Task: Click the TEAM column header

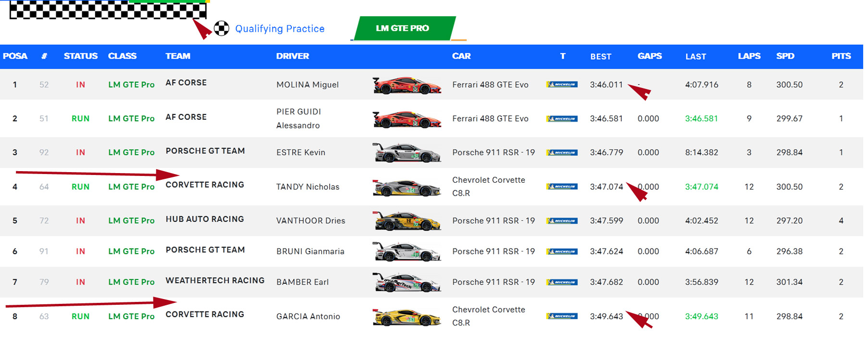Action: click(178, 56)
